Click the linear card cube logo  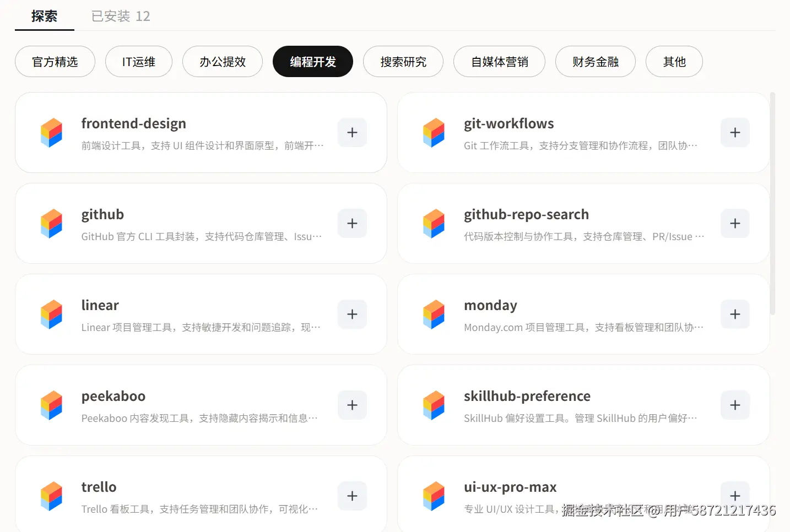(51, 314)
